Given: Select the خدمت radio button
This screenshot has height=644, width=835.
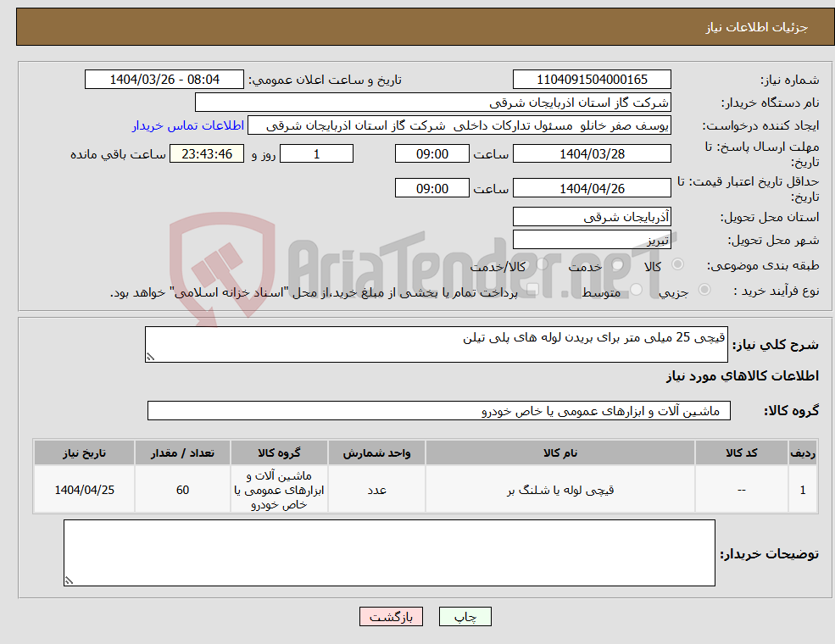Looking at the screenshot, I should (617, 264).
